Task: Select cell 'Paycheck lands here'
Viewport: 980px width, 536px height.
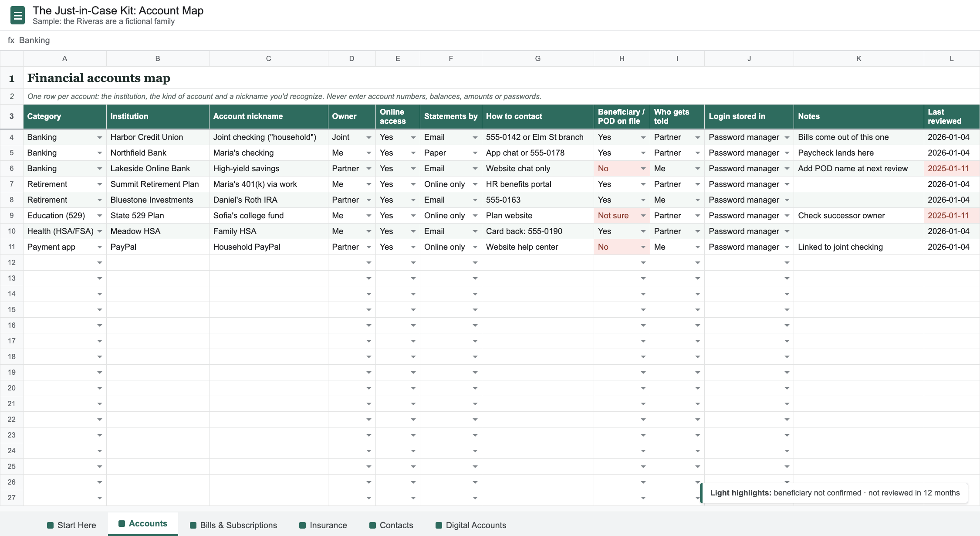Action: pos(859,153)
